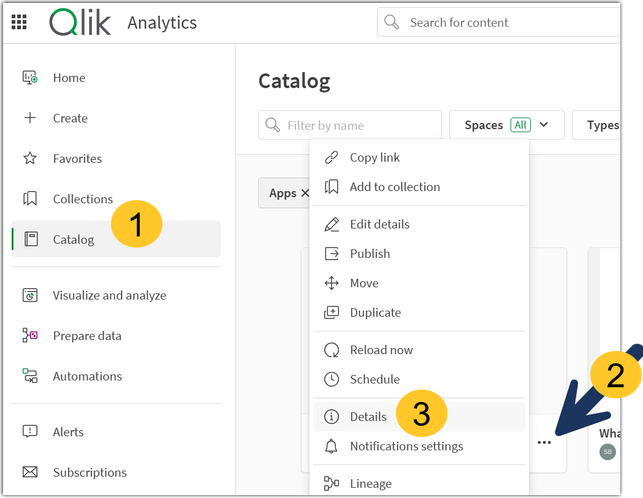
Task: Click Reload now menu entry
Action: point(381,350)
